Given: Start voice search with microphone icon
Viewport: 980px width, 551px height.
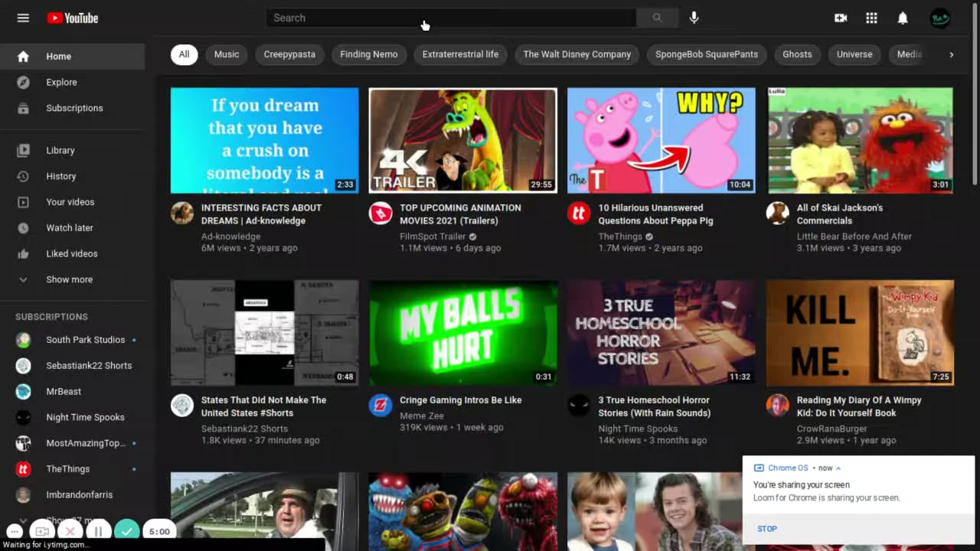Looking at the screenshot, I should 694,18.
